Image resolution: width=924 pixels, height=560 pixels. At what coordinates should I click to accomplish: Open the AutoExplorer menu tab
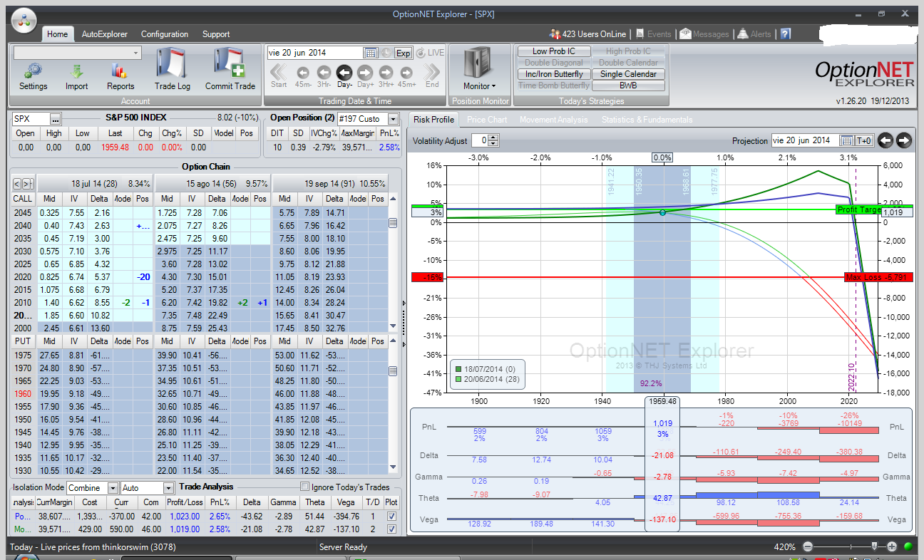104,34
